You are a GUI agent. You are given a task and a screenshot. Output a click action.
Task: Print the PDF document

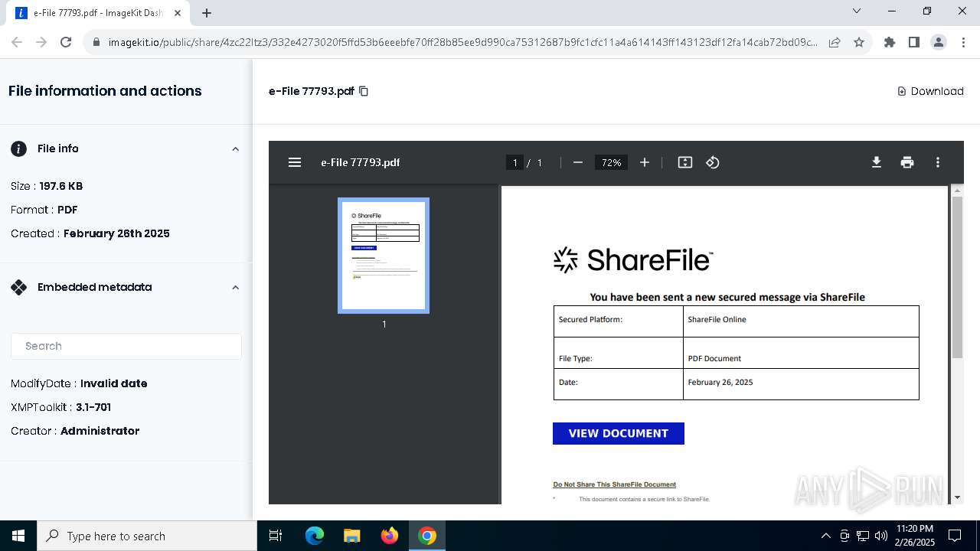pos(907,162)
